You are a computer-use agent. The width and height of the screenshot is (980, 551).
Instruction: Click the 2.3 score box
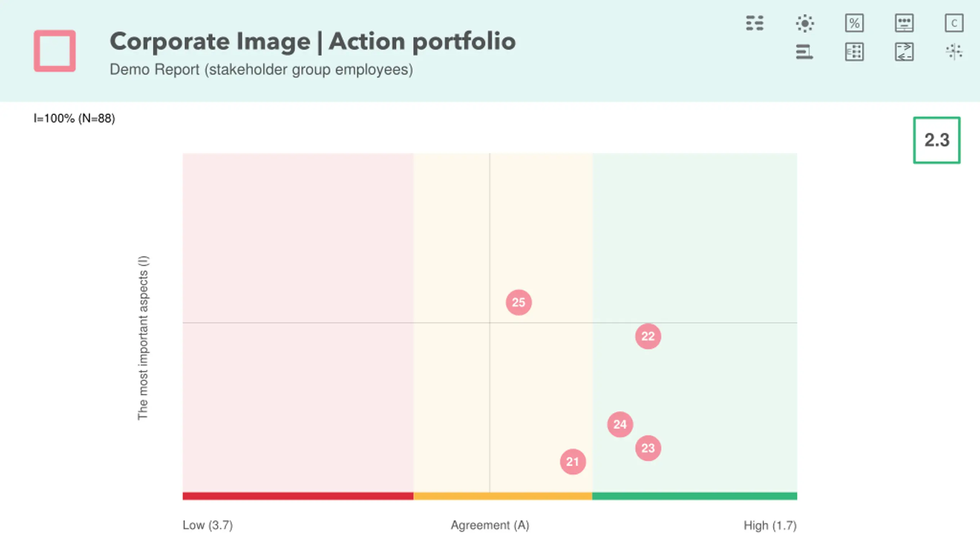tap(937, 140)
